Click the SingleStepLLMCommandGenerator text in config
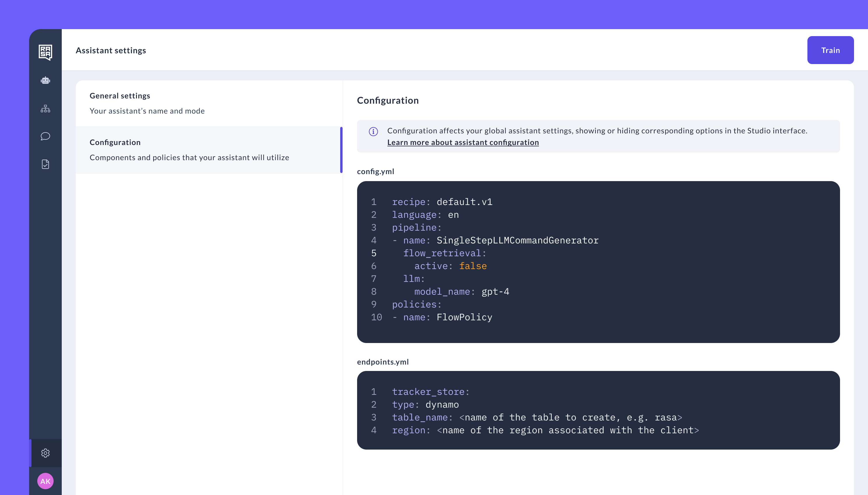This screenshot has width=868, height=495. point(517,240)
